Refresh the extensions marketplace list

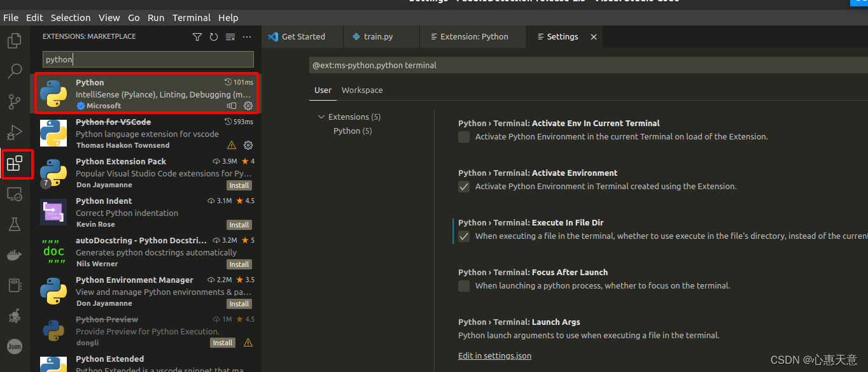tap(214, 37)
